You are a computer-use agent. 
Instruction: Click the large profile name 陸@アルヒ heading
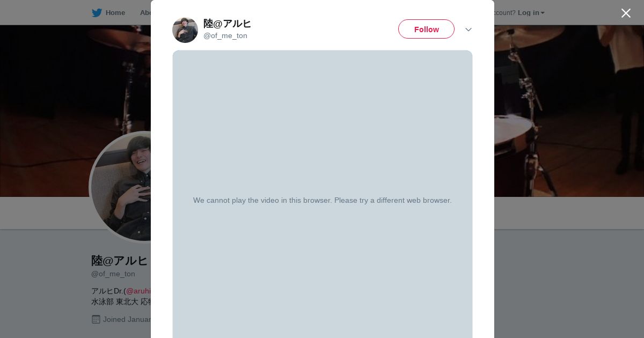[x=119, y=261]
